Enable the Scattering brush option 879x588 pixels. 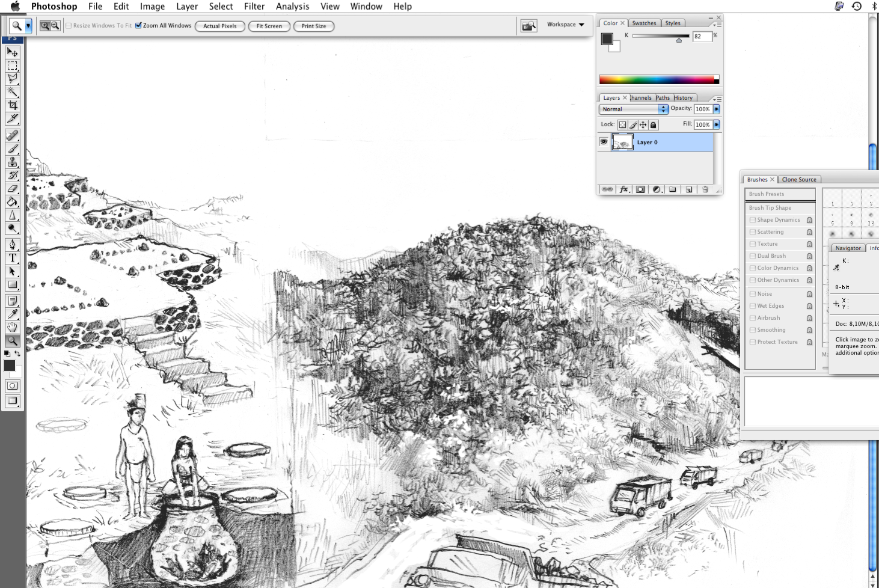point(753,232)
